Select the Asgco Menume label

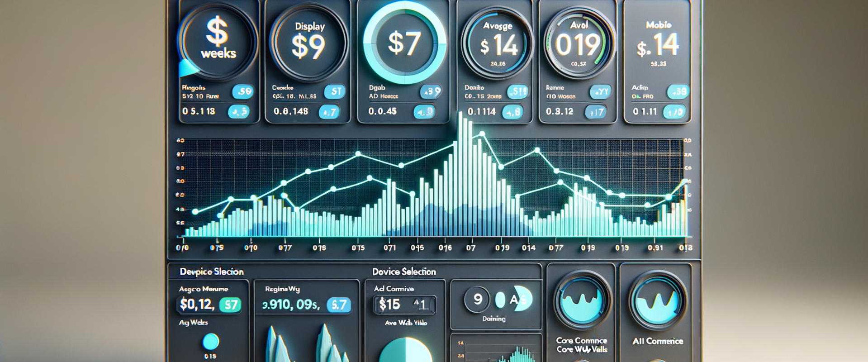tap(204, 289)
